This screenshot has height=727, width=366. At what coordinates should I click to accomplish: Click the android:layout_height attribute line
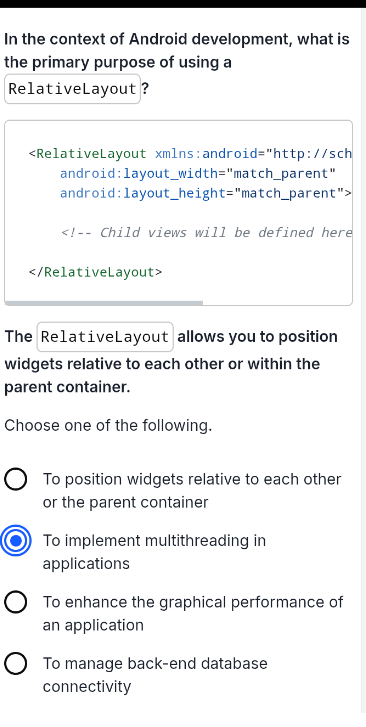tap(206, 193)
